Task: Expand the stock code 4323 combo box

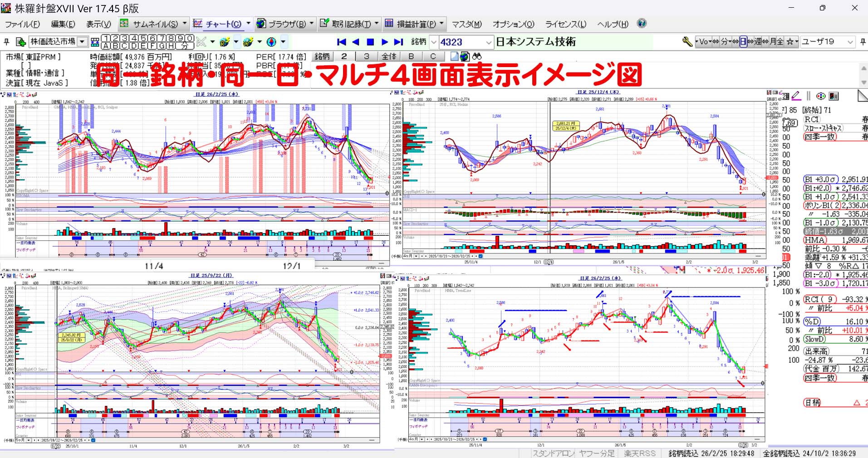Action: [488, 42]
